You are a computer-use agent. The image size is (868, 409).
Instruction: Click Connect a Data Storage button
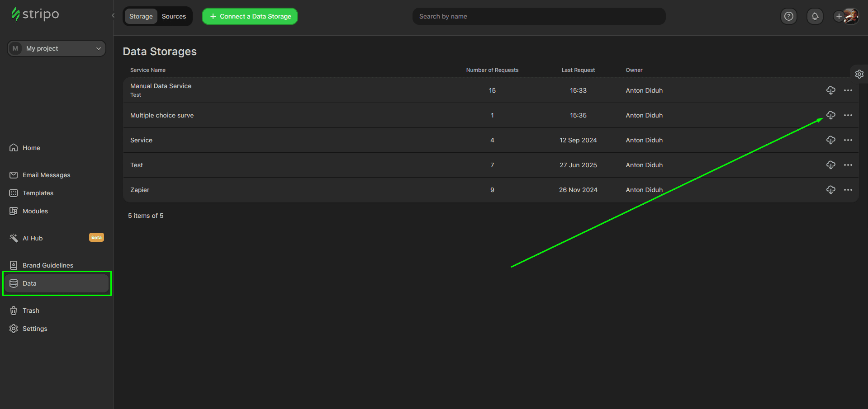click(x=250, y=16)
